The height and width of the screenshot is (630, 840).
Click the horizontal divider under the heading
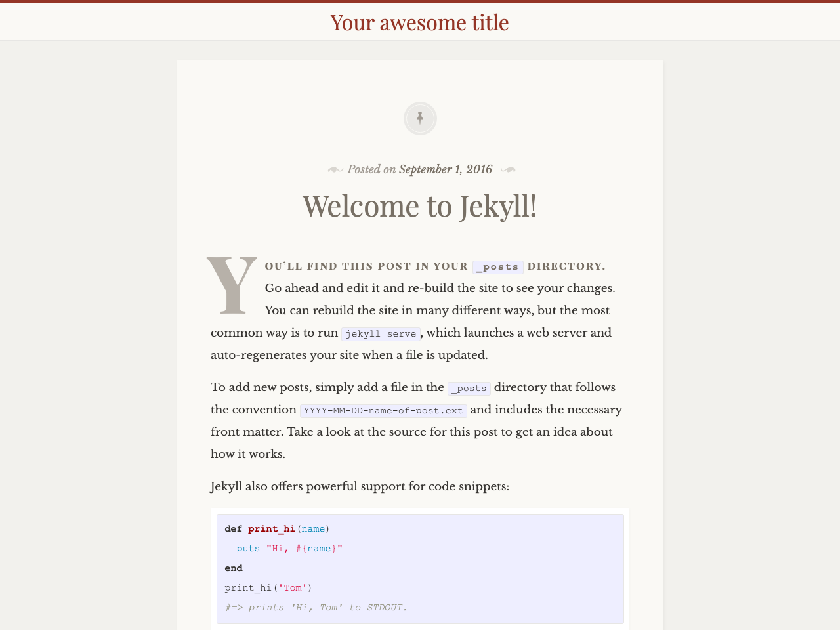point(419,232)
